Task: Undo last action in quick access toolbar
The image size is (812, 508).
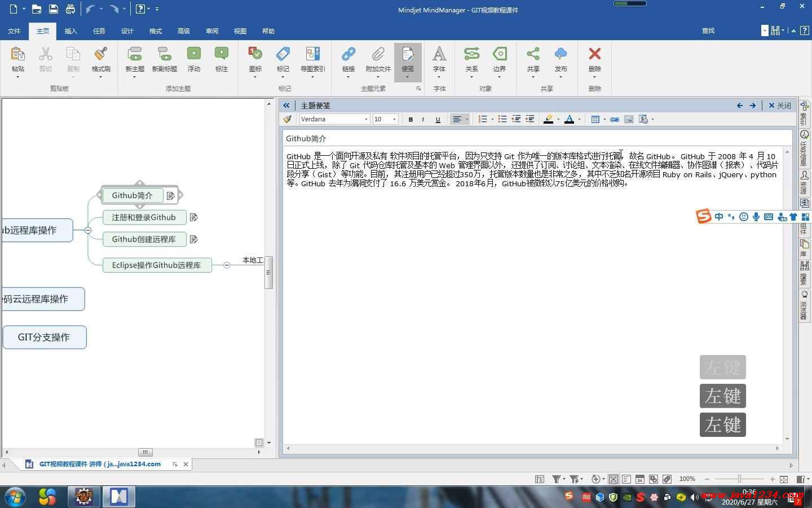Action: (x=90, y=9)
